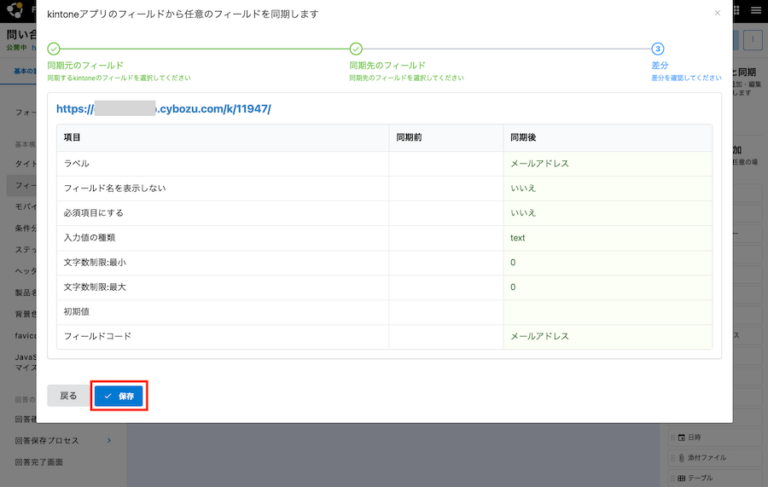Click the フィールドコード row label

coord(97,337)
